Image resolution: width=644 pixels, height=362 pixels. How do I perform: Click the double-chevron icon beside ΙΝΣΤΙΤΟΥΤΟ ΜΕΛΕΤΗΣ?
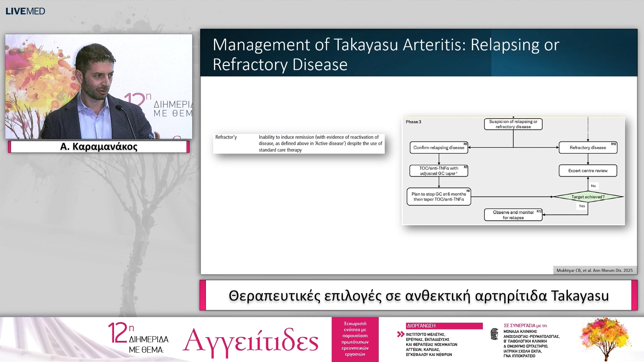coord(400,334)
